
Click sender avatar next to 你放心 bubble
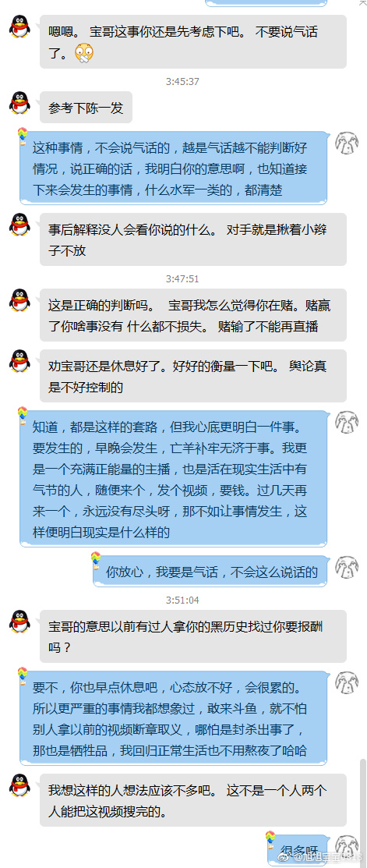[347, 569]
